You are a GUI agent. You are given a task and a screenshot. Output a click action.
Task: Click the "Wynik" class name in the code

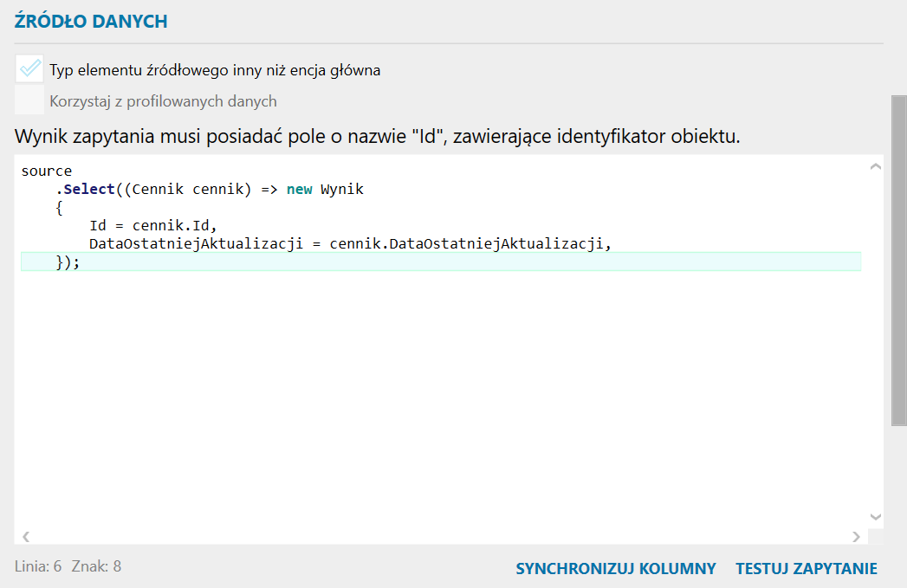click(342, 190)
